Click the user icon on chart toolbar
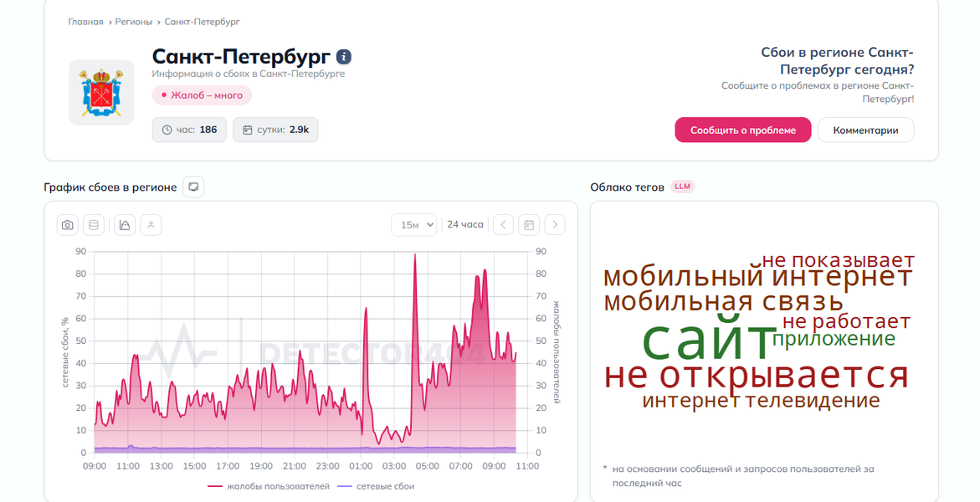Viewport: 980px width, 502px height. [151, 225]
